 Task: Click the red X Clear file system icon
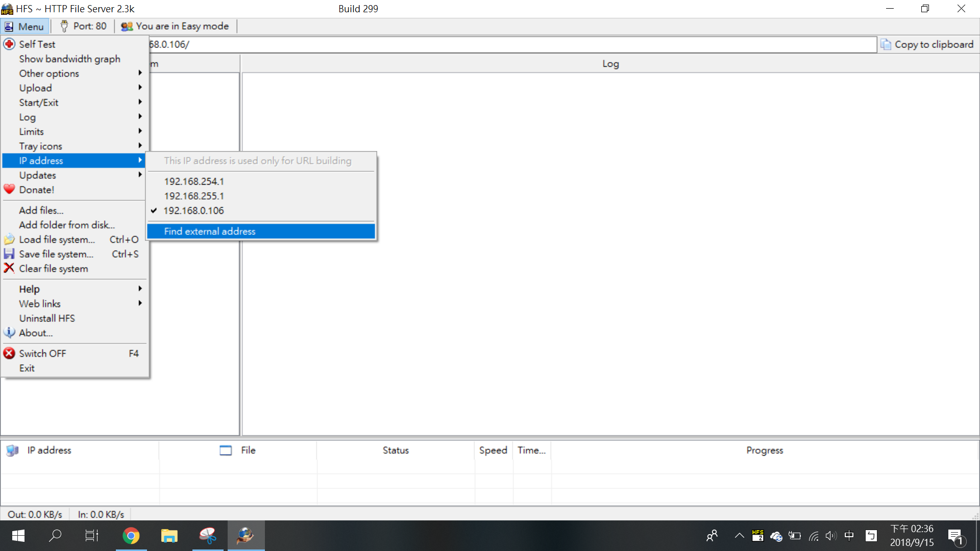tap(9, 268)
